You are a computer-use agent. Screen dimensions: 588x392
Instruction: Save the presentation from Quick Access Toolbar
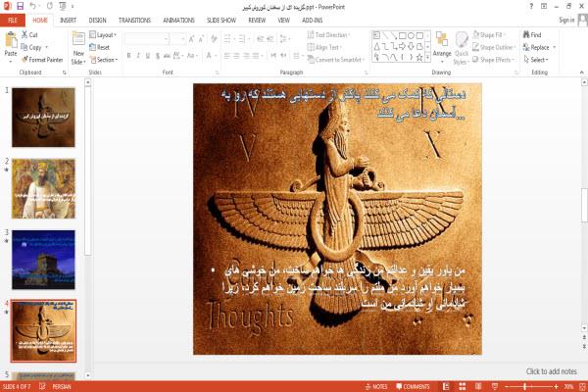pyautogui.click(x=20, y=7)
